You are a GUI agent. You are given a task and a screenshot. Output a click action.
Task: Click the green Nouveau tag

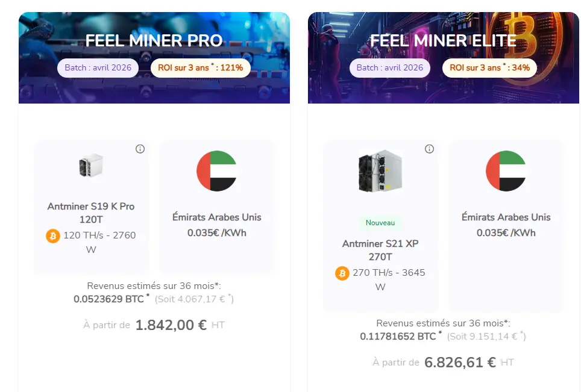click(380, 223)
